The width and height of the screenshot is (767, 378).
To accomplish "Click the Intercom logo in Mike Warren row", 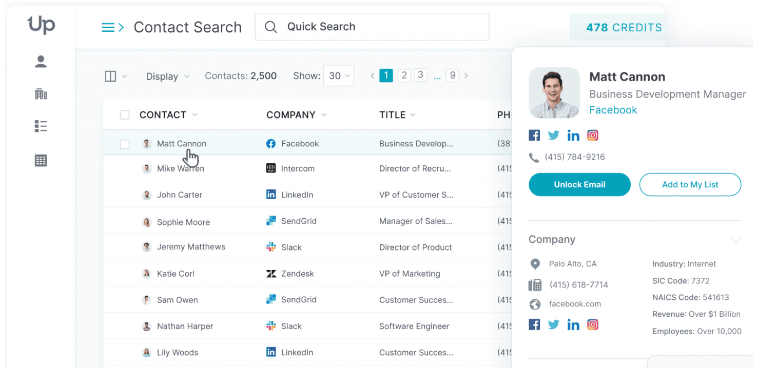I will tap(271, 168).
